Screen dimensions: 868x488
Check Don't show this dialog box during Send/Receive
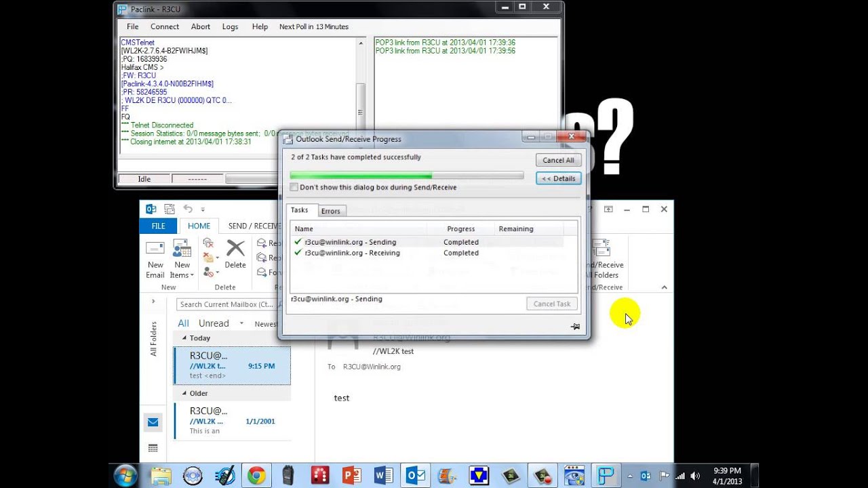coord(294,187)
